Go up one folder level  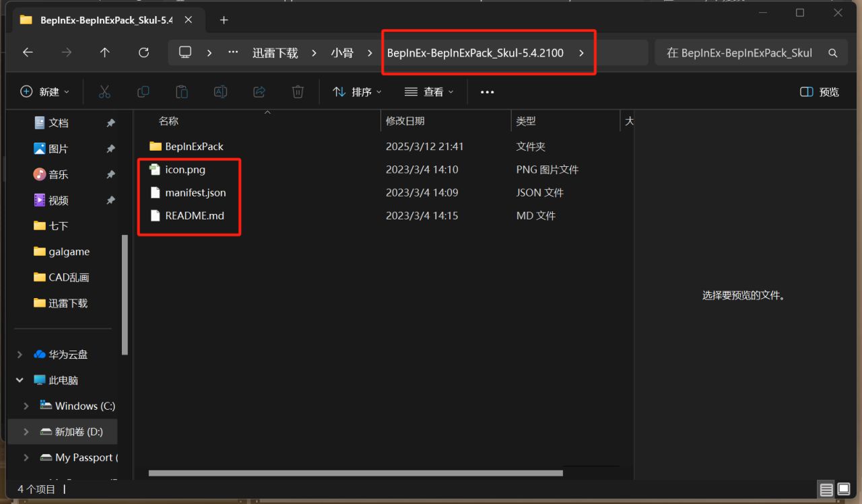point(104,52)
